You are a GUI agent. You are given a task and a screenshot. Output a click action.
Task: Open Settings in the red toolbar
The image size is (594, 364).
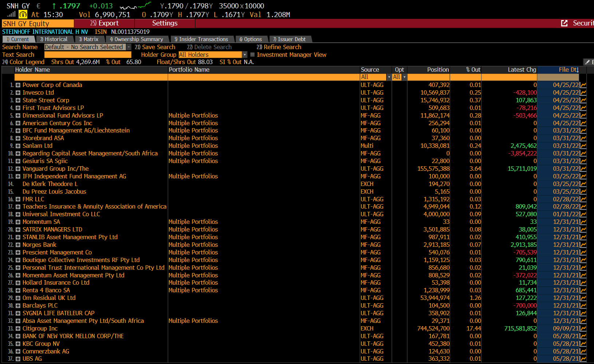[165, 23]
